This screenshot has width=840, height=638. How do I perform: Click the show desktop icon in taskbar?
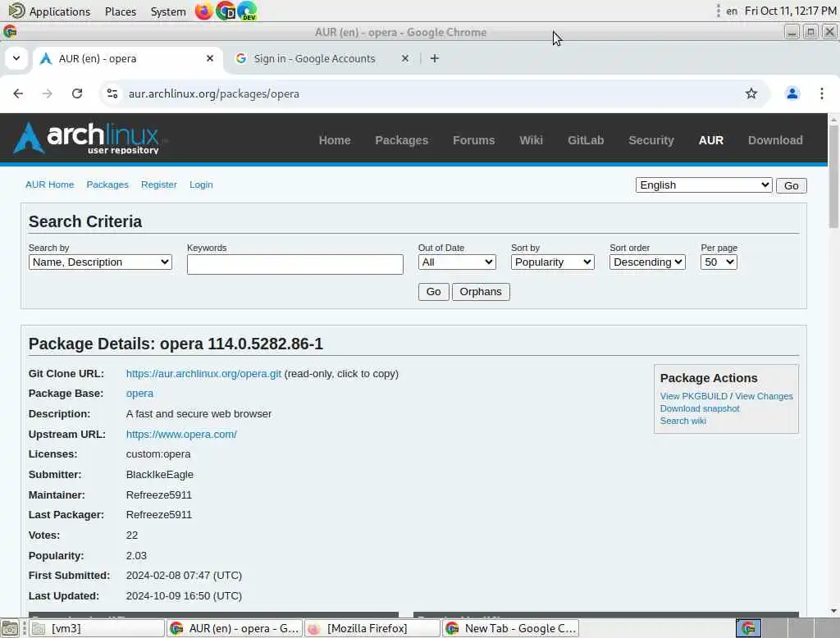coord(10,628)
